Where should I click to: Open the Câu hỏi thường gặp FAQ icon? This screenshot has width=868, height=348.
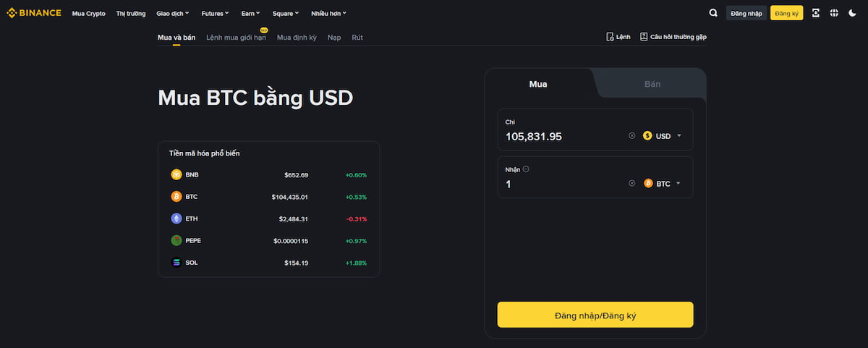[x=644, y=36]
